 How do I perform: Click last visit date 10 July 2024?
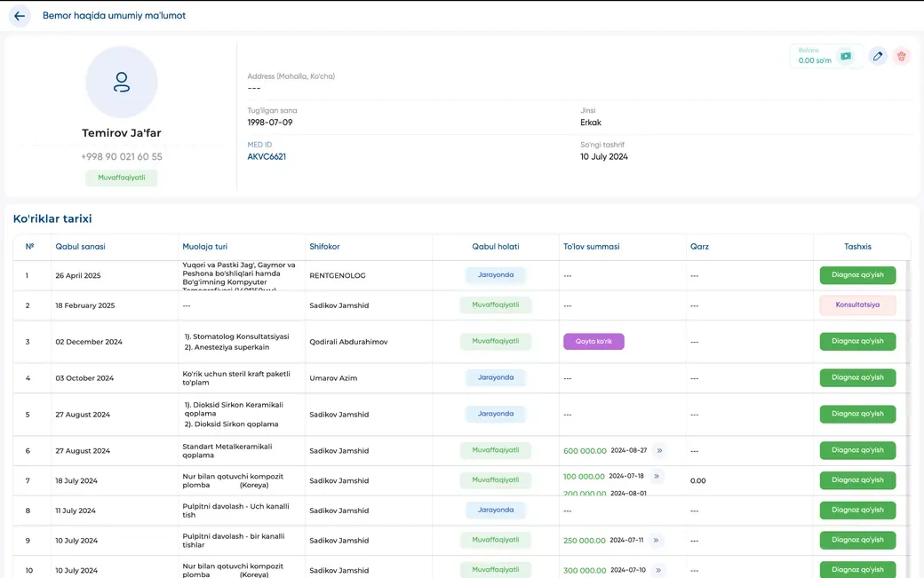pyautogui.click(x=604, y=156)
